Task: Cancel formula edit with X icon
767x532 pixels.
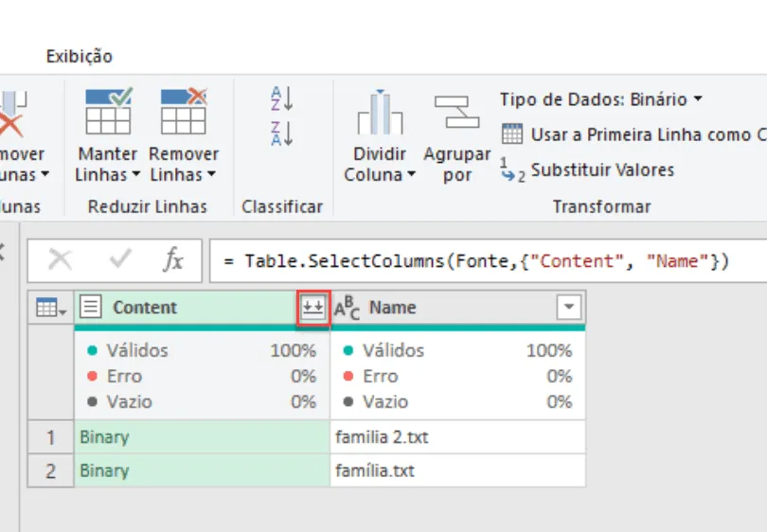Action: [61, 259]
